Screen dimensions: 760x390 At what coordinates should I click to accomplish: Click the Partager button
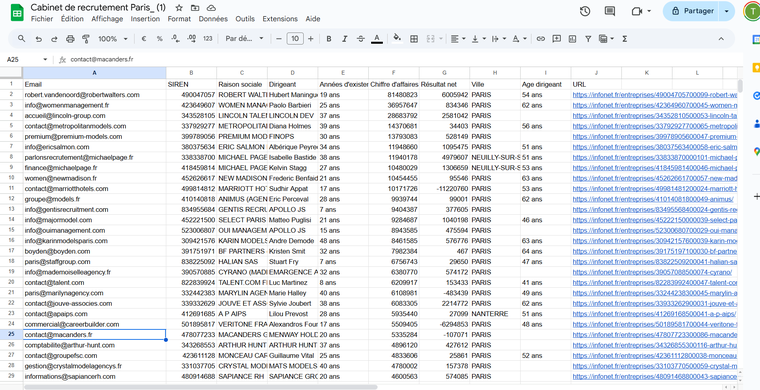click(692, 11)
